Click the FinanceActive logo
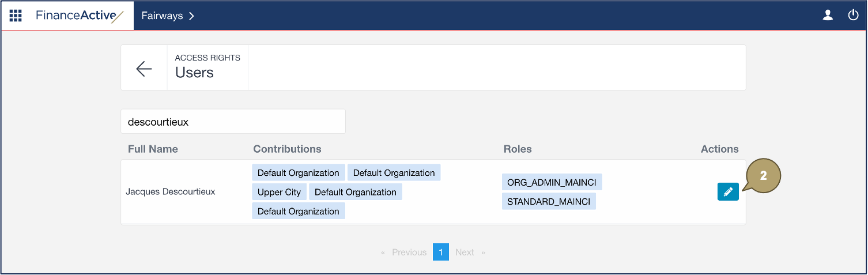The image size is (868, 275). (x=80, y=16)
